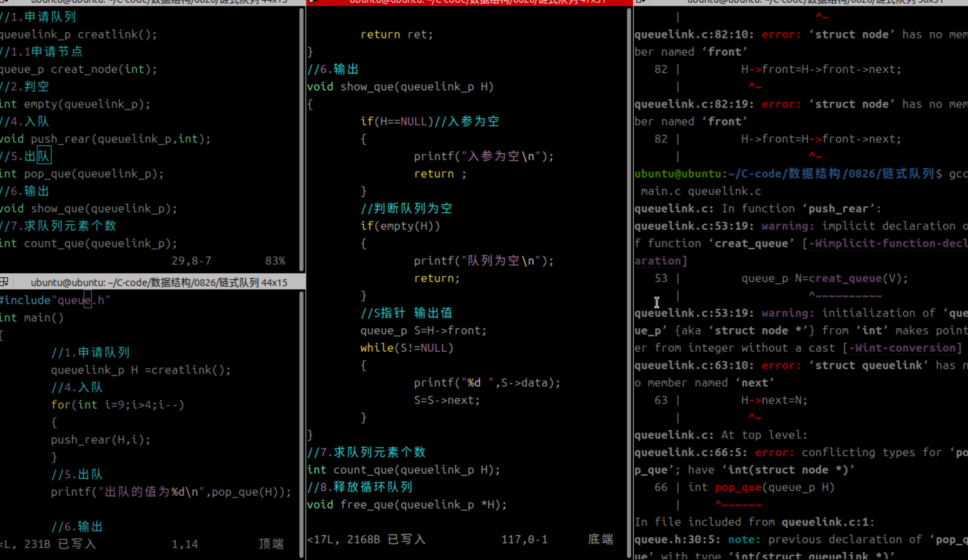Click the 'if(empty(H))' line
Image resolution: width=968 pixels, height=560 pixels.
(400, 226)
